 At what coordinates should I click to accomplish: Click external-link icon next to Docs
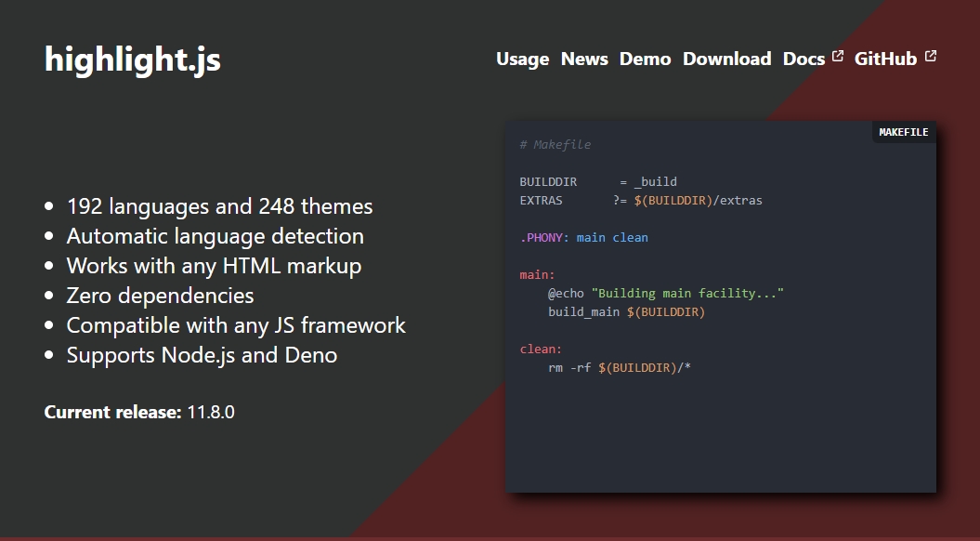coord(838,56)
